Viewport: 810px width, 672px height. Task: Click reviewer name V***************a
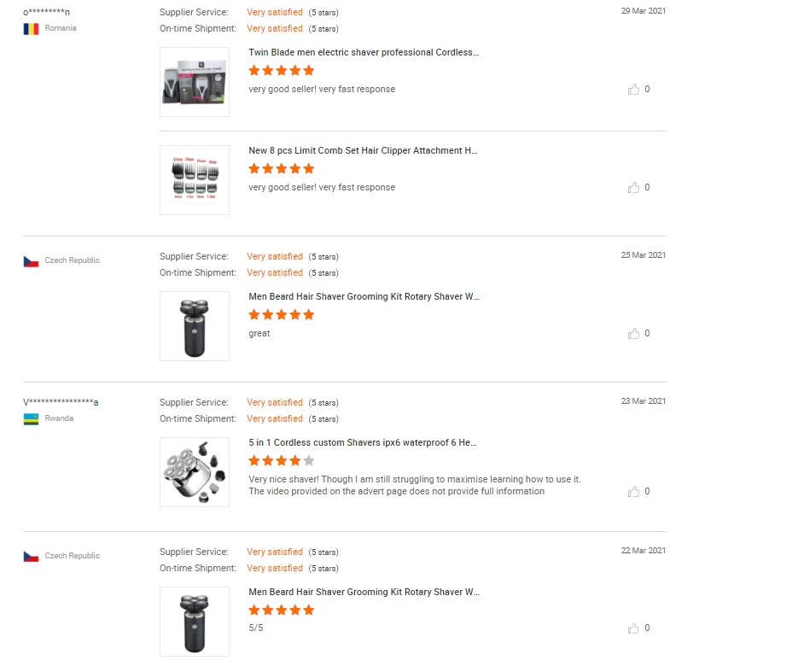point(61,402)
